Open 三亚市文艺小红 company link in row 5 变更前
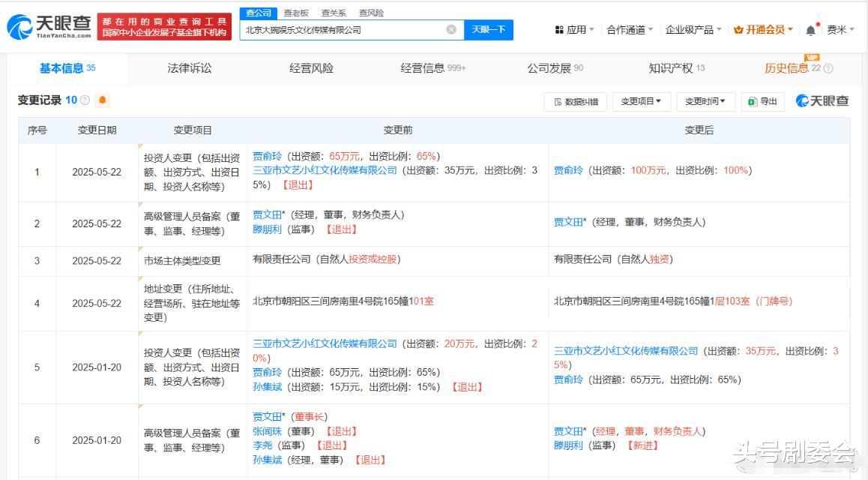This screenshot has height=480, width=868. (x=325, y=343)
